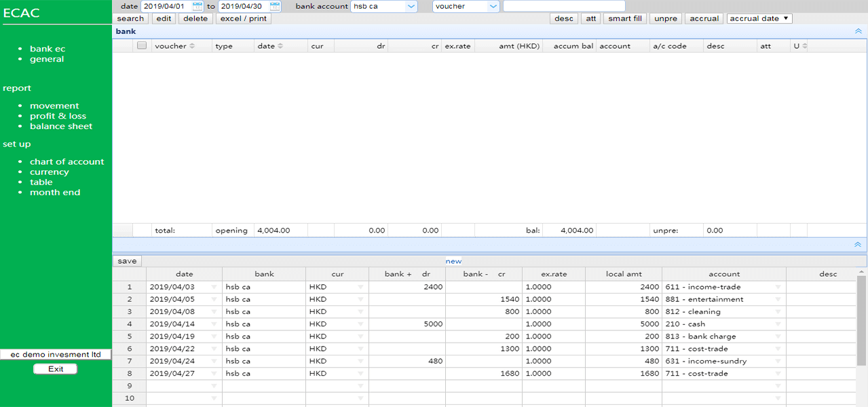Sort by voucher column arrows
This screenshot has width=868, height=407.
pyautogui.click(x=192, y=46)
